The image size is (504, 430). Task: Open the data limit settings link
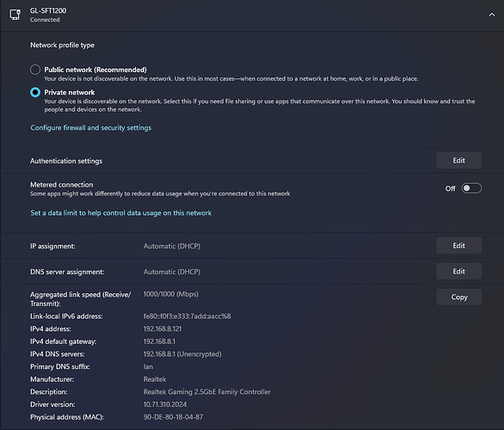[121, 213]
